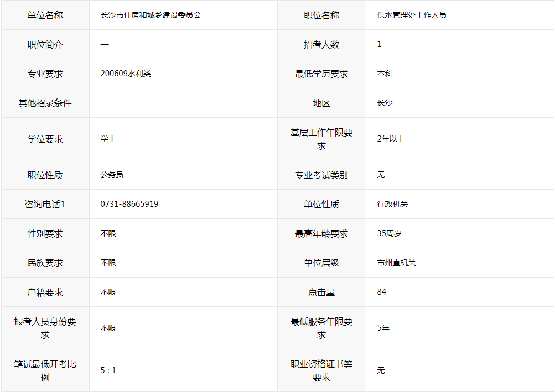Click the 基层工作年限要求 label
This screenshot has width=555, height=392.
(321, 139)
